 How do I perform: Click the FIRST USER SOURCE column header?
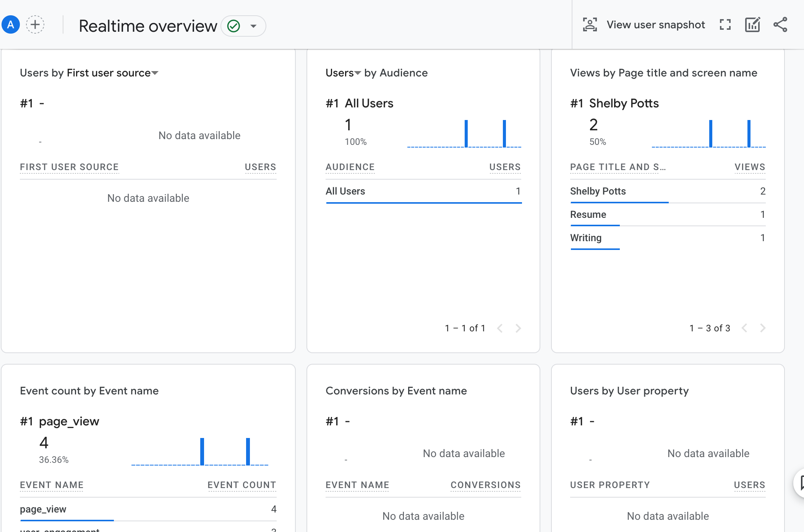coord(69,167)
